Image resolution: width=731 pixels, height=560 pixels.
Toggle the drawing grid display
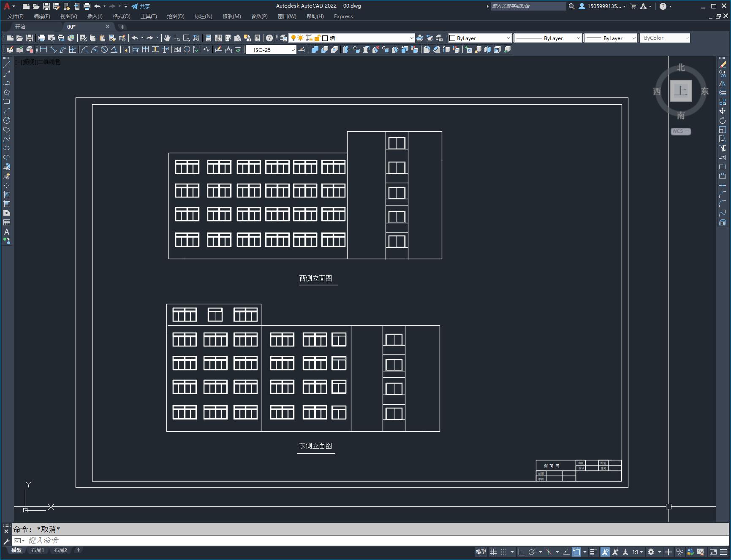(493, 552)
